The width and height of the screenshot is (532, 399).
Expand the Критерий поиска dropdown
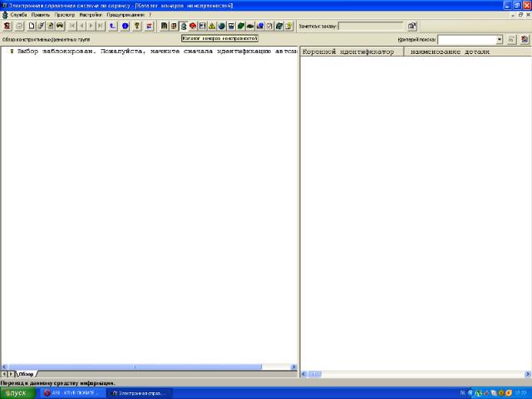tap(500, 39)
